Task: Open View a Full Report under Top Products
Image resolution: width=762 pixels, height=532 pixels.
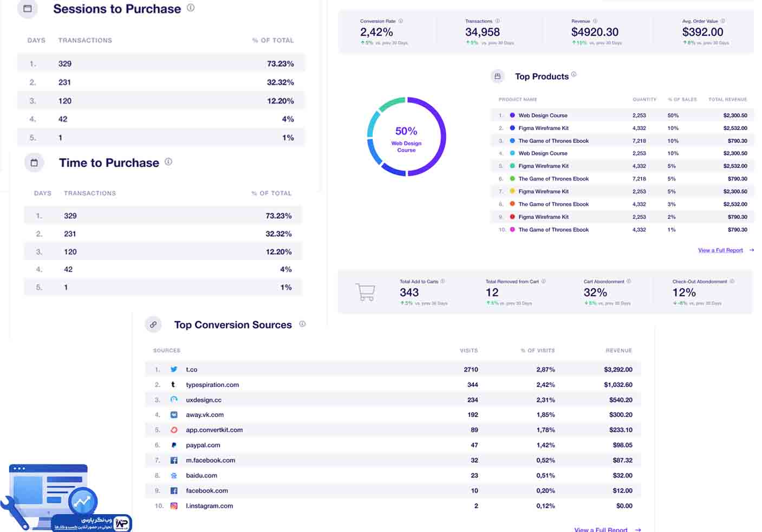Action: point(720,250)
